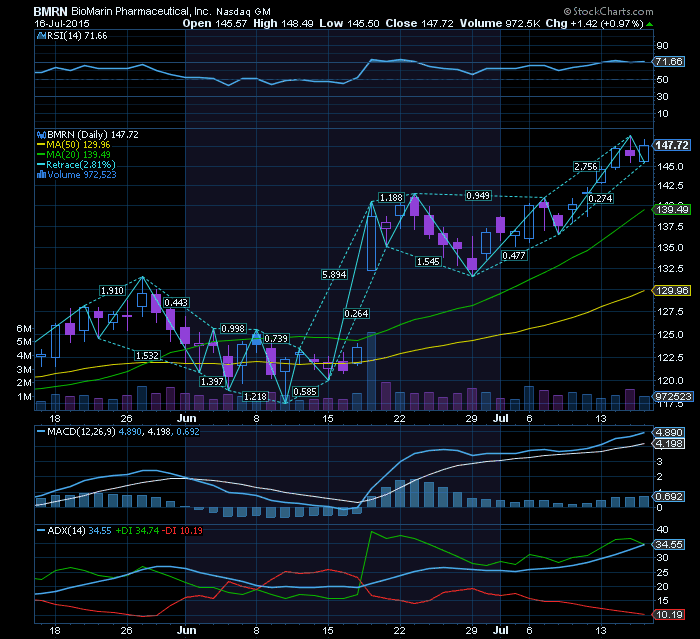Select the ADX(14) 34.55 legend label
700x639 pixels.
point(79,531)
